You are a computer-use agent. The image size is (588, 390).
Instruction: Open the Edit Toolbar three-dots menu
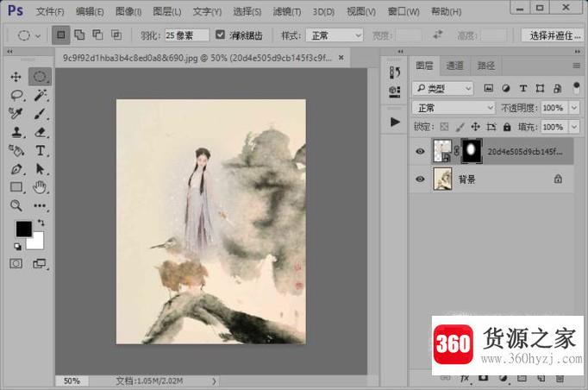click(x=40, y=205)
